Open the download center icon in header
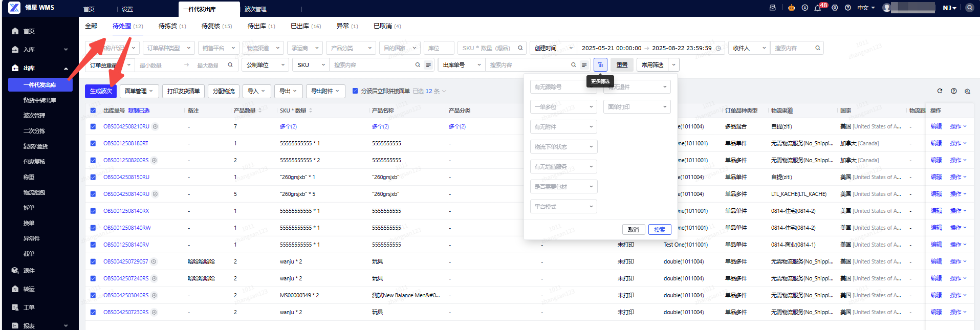Image resolution: width=980 pixels, height=330 pixels. tap(805, 8)
